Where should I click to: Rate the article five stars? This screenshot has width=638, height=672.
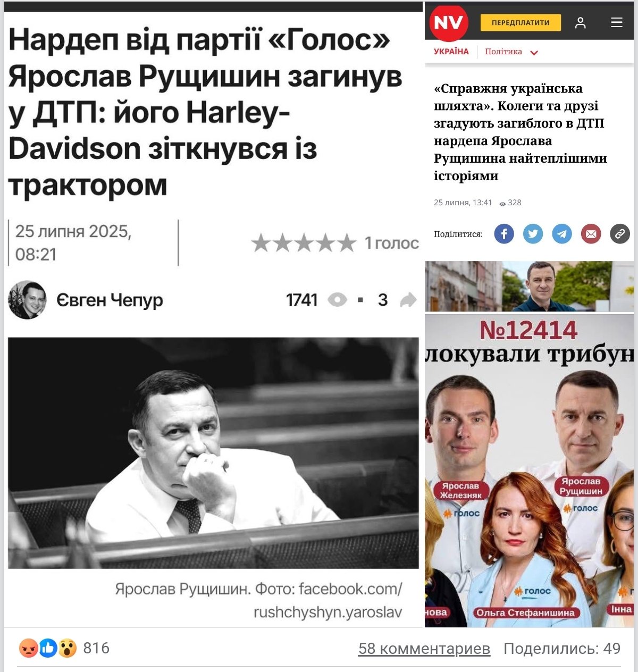pyautogui.click(x=347, y=243)
